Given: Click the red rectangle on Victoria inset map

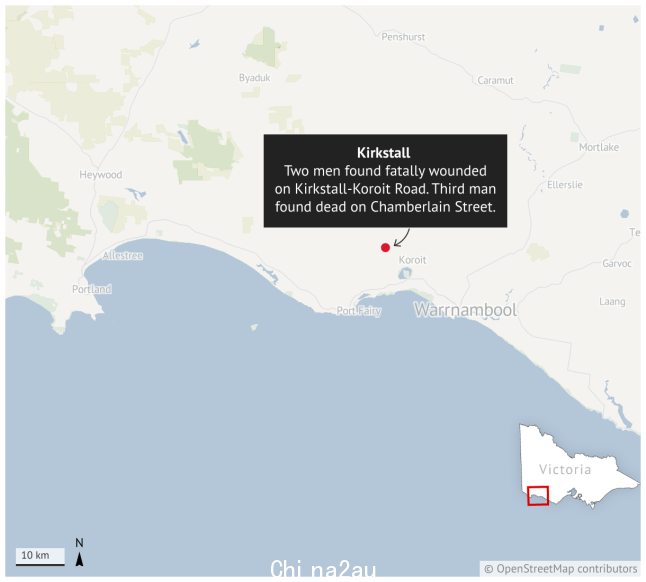Looking at the screenshot, I should click(538, 496).
